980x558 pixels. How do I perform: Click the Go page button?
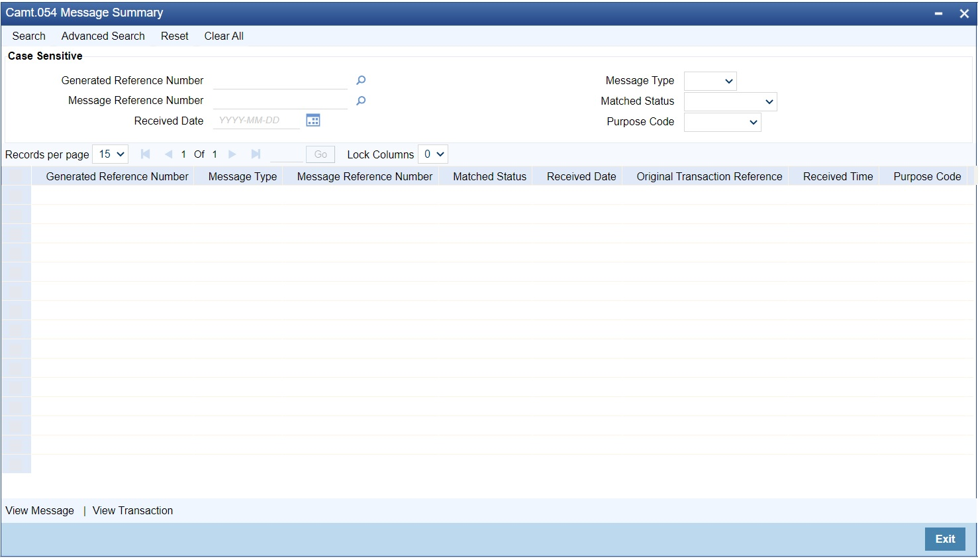(320, 154)
